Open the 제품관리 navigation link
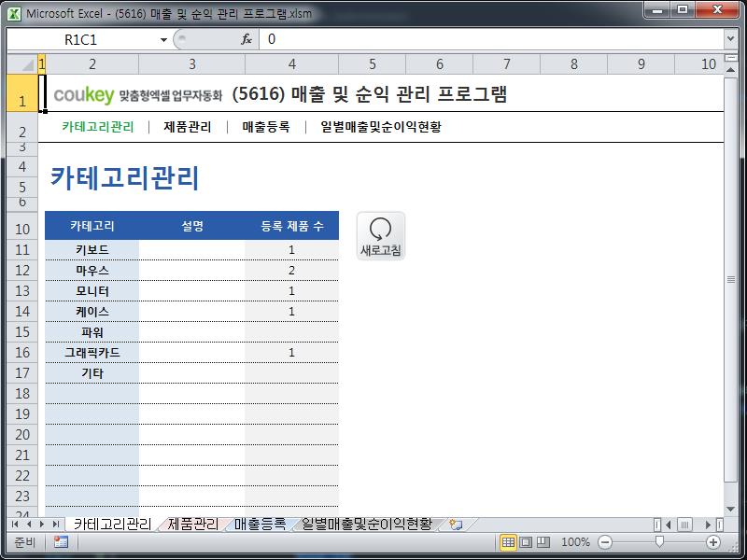The height and width of the screenshot is (560, 747). [x=188, y=127]
